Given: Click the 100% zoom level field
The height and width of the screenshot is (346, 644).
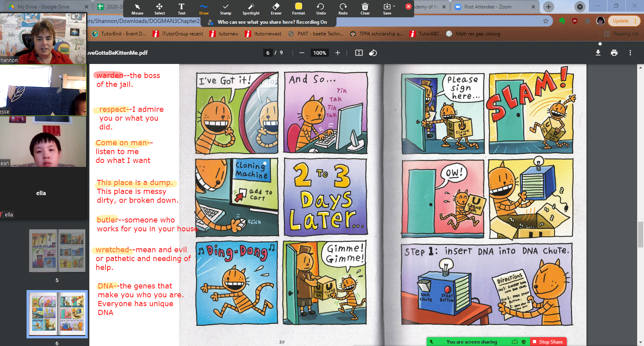Looking at the screenshot, I should point(320,53).
